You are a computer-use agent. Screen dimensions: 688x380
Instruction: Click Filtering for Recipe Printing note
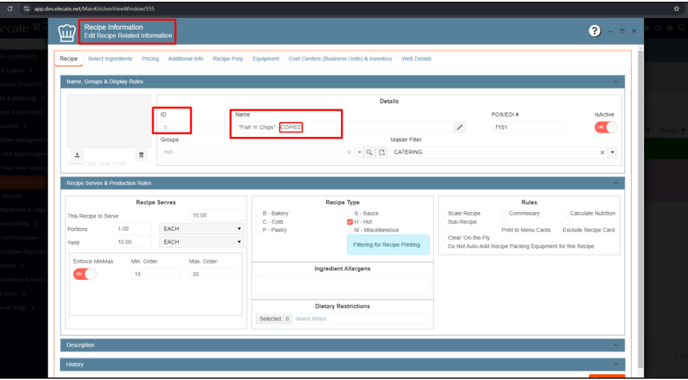(x=387, y=245)
